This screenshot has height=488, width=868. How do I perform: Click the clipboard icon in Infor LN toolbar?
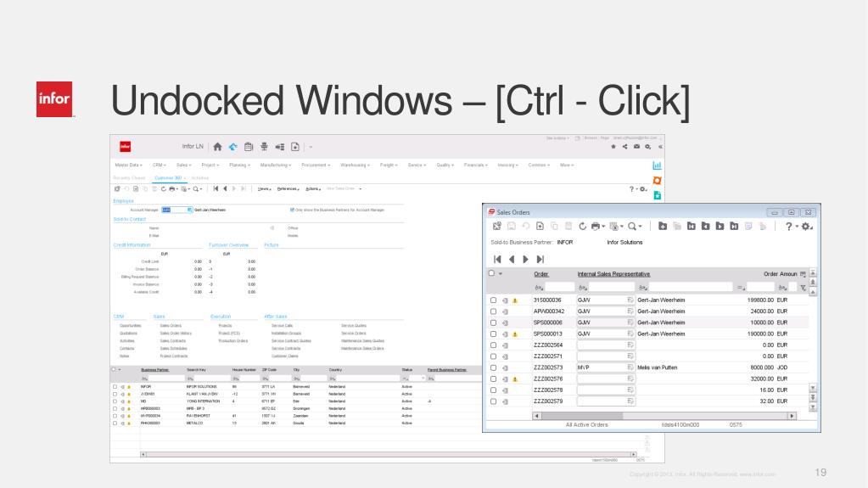pos(249,147)
